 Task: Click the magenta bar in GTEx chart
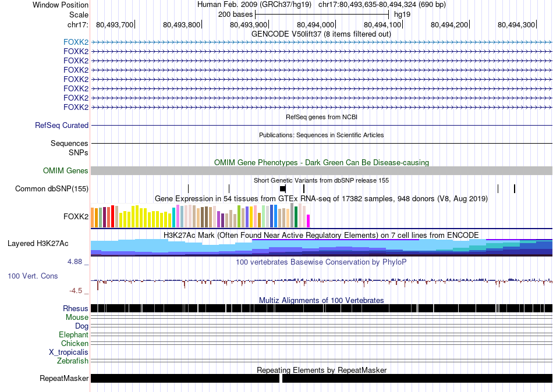[309, 221]
